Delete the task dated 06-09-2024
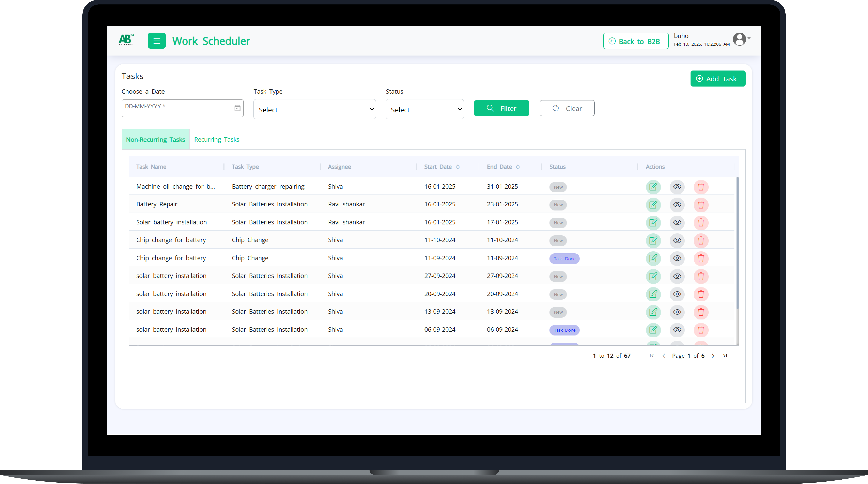 pyautogui.click(x=701, y=330)
